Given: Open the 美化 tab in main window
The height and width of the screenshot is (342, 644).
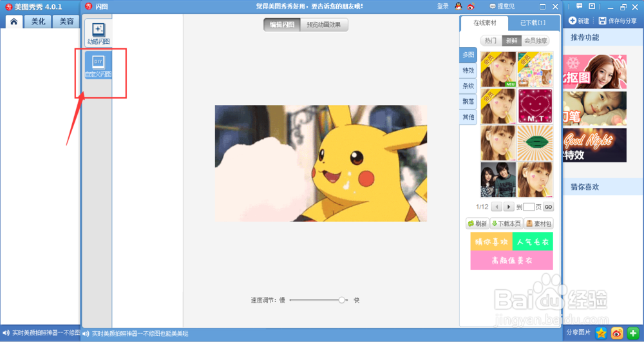Looking at the screenshot, I should pos(38,22).
